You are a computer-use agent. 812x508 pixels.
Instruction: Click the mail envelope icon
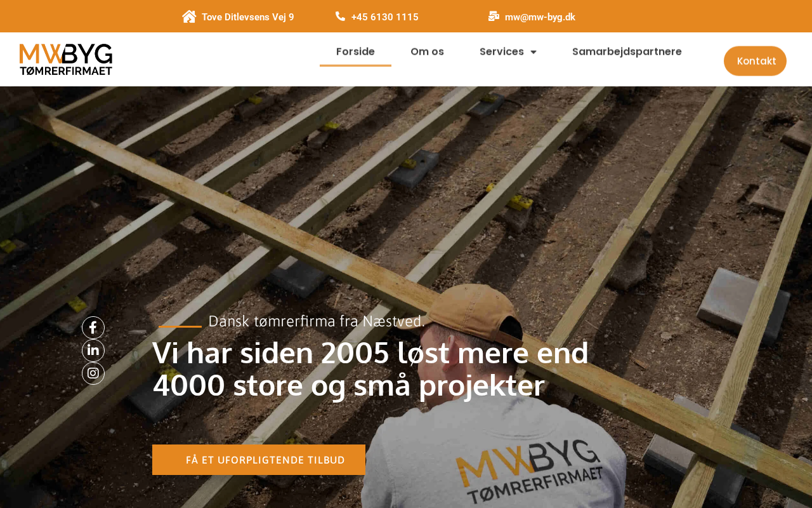point(494,17)
